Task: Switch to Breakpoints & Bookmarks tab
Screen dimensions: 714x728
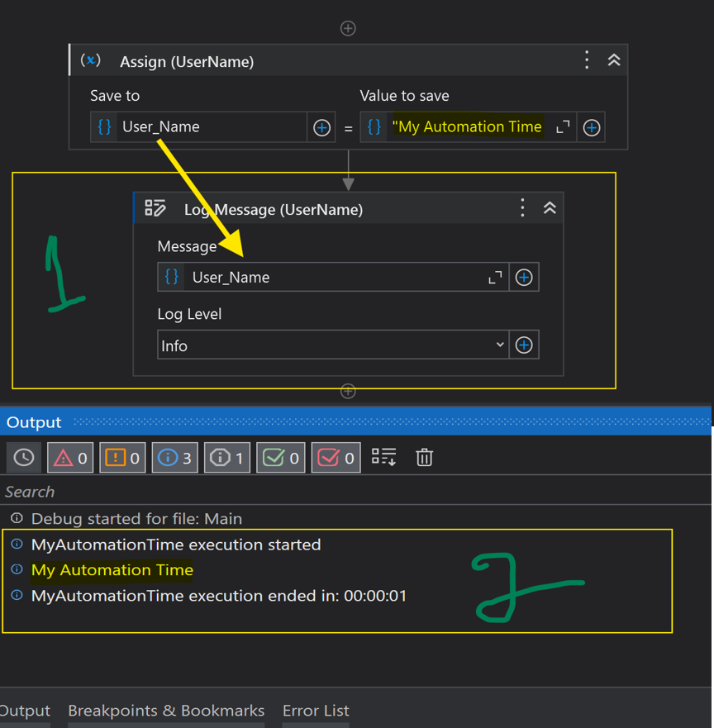Action: point(166,711)
